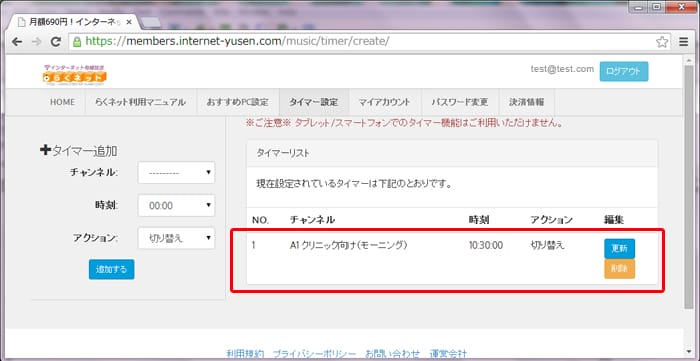Click the browser forward arrow
The image size is (700, 361).
[37, 42]
